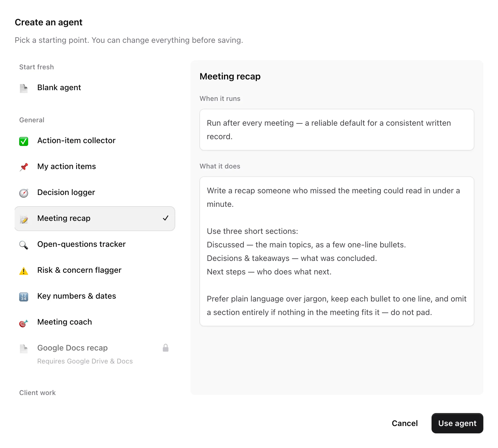Viewport: 498px width, 448px height.
Task: Click the 'When it runs' label
Action: coord(220,99)
